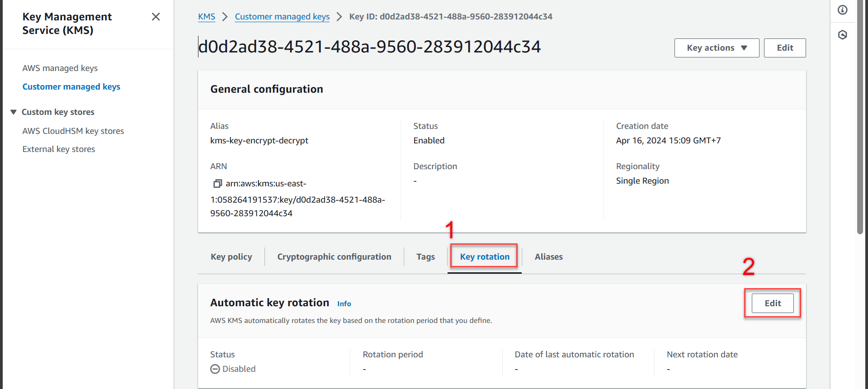The width and height of the screenshot is (868, 389).
Task: Open the info panel icon at the top right
Action: 843,10
